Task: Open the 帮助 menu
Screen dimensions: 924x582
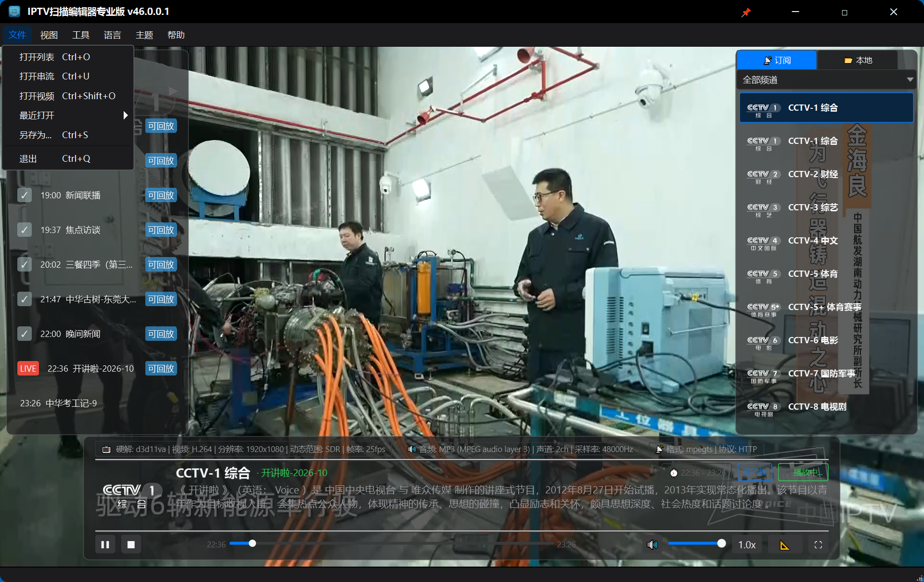Action: pos(176,35)
